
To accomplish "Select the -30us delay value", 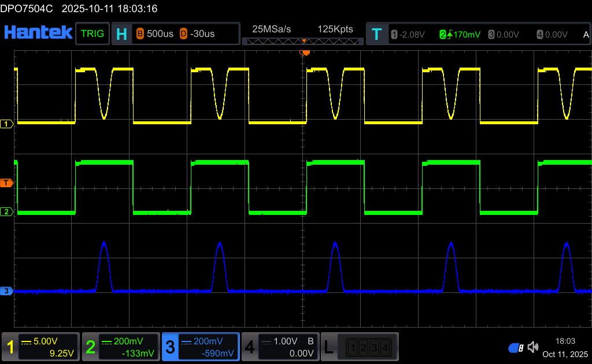I will point(202,34).
